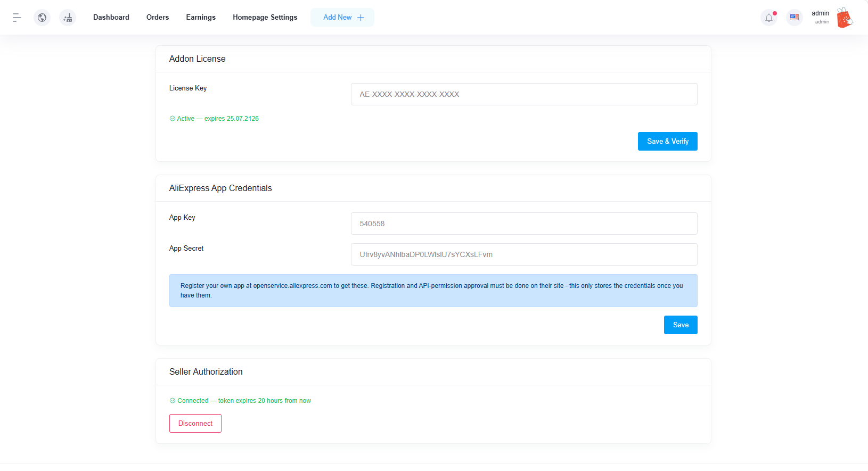The width and height of the screenshot is (868, 471).
Task: Open the Earnings menu item
Action: [201, 17]
